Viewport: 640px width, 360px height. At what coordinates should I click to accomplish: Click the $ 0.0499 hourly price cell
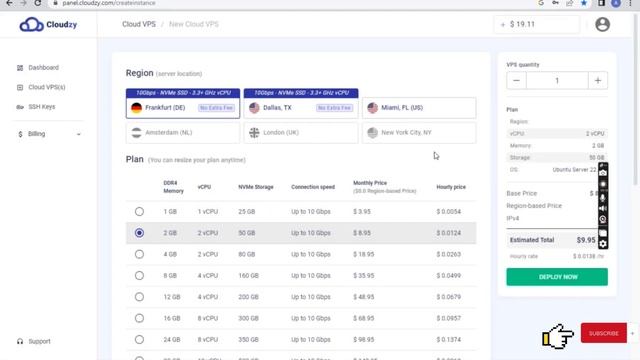click(x=449, y=276)
